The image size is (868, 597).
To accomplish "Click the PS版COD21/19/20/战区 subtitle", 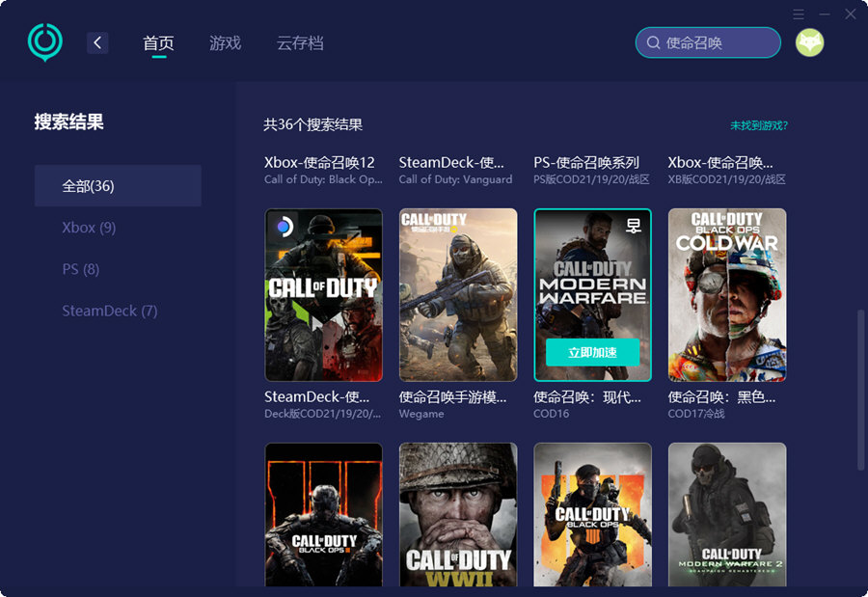I will 591,179.
